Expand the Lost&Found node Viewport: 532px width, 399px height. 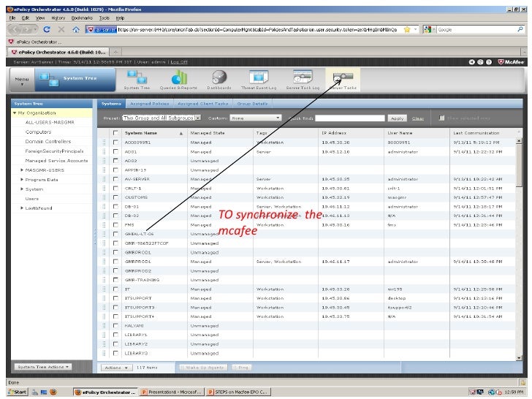click(22, 208)
